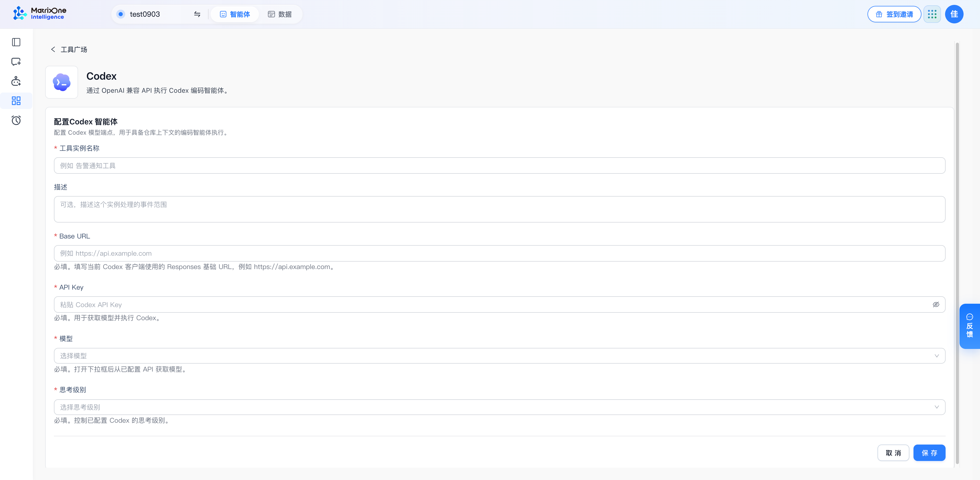Click the back arrow beside 工具广场

tap(53, 50)
